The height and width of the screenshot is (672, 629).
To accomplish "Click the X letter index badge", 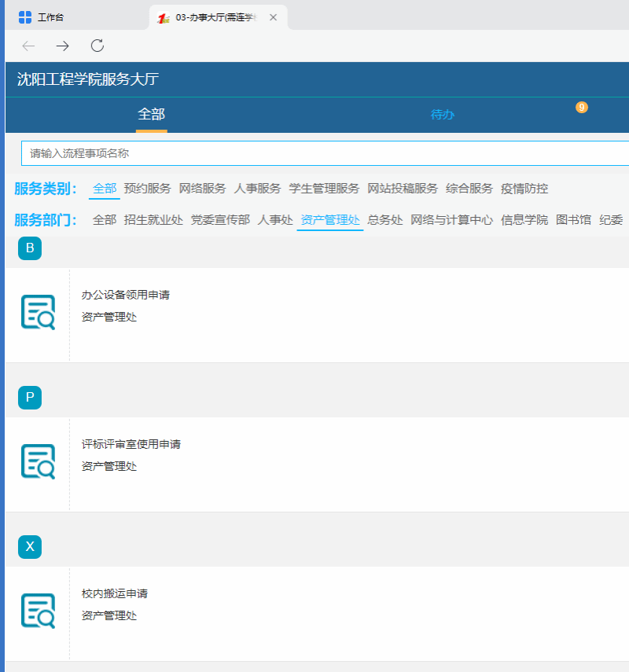I will coord(30,547).
